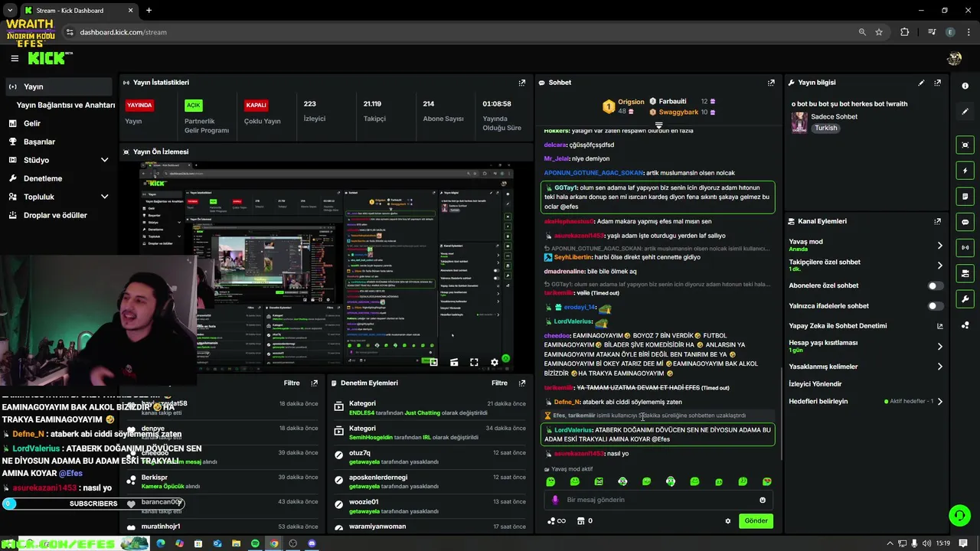Open the green headset support button

tap(959, 515)
